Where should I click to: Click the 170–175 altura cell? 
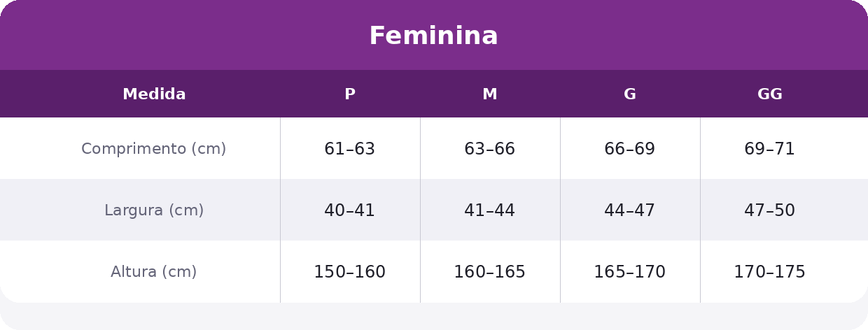770,272
